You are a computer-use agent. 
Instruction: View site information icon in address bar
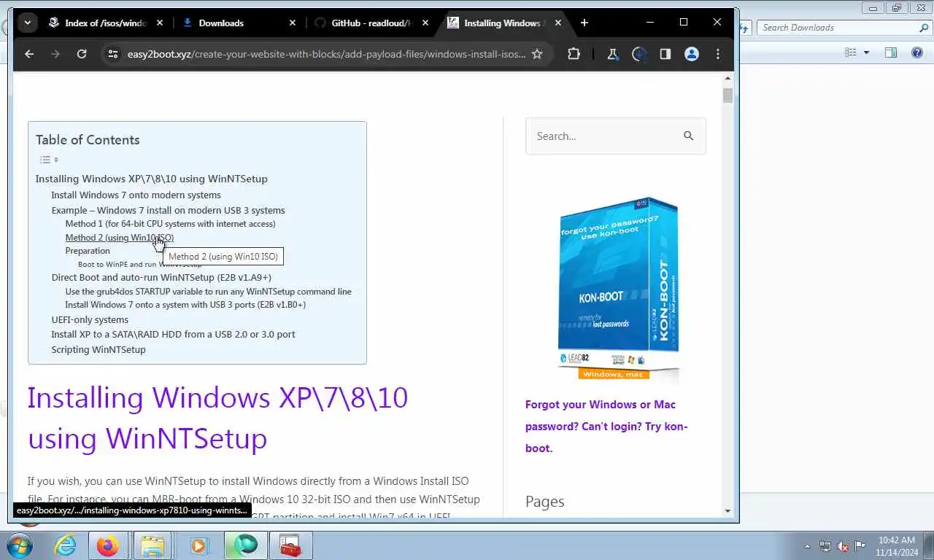click(112, 54)
